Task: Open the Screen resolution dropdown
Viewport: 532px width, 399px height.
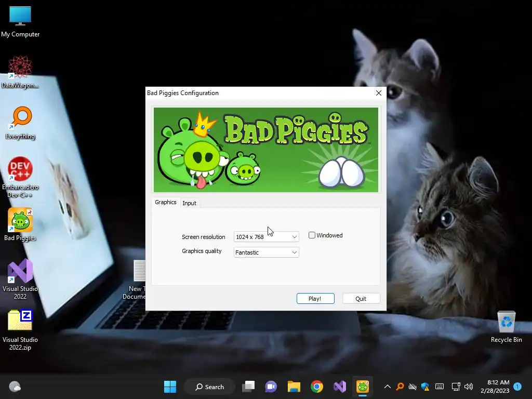Action: click(x=267, y=237)
